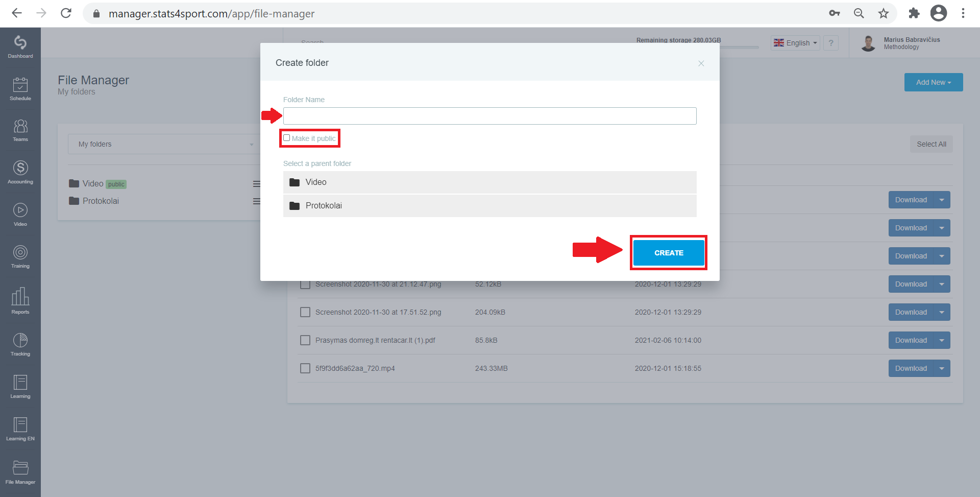980x497 pixels.
Task: Open the Marius Babravičius user profile
Action: pos(900,43)
